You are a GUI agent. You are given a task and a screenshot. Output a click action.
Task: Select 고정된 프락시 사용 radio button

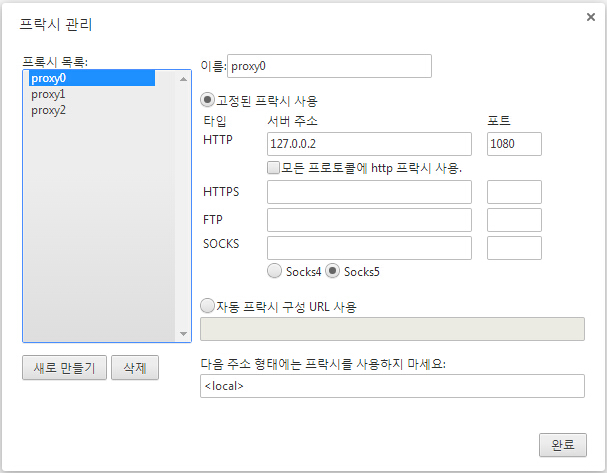(208, 100)
